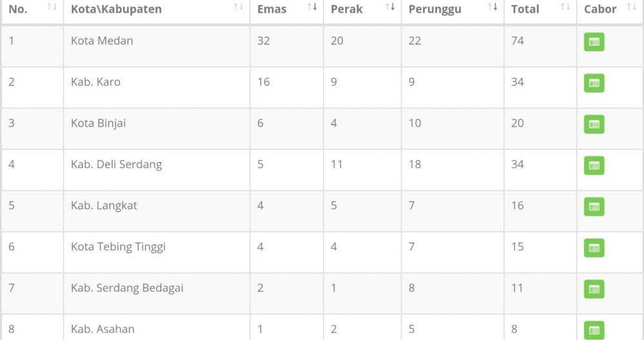This screenshot has width=644, height=340.
Task: Open cabor details for Kab. Langkat
Action: 594,207
